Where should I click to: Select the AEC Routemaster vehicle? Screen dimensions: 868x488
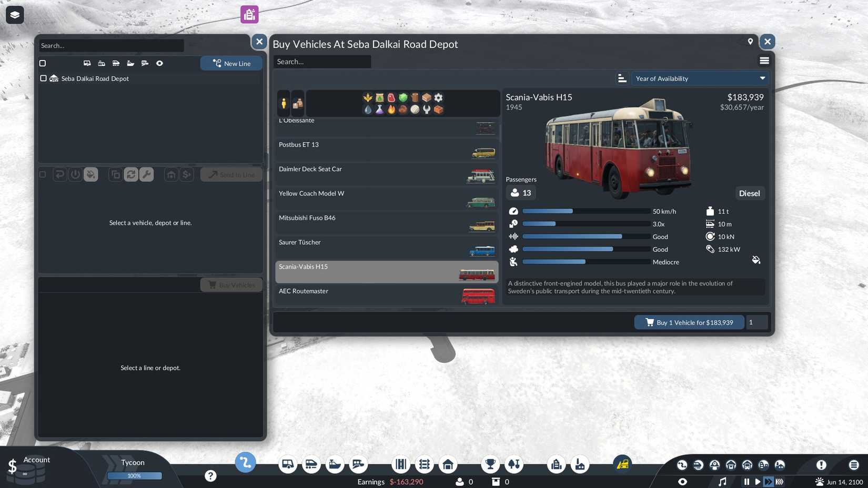coord(386,296)
